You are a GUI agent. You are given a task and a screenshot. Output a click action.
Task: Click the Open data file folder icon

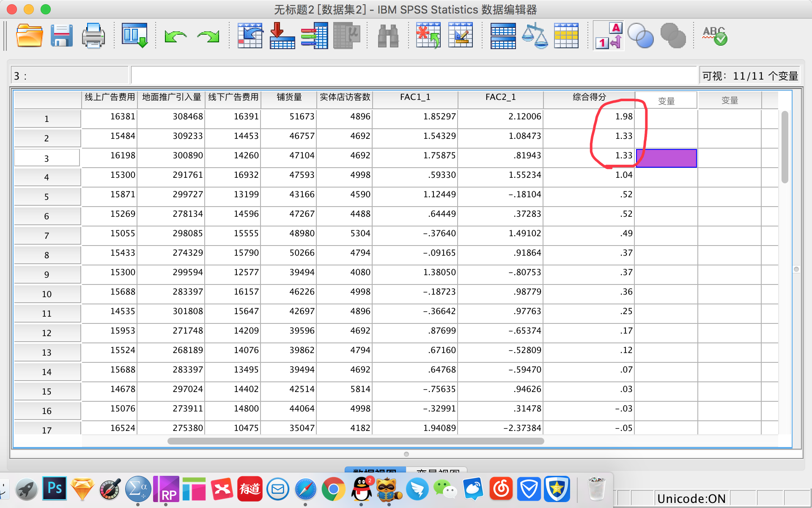tap(29, 36)
